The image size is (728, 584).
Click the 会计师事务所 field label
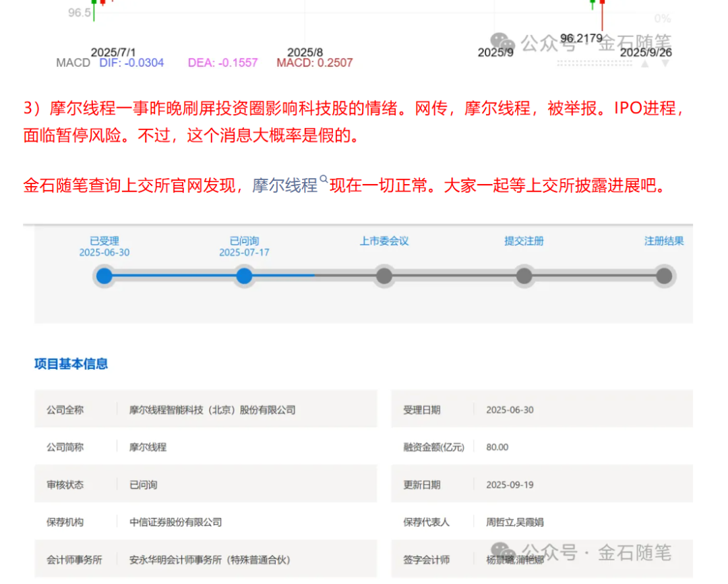[x=74, y=560]
